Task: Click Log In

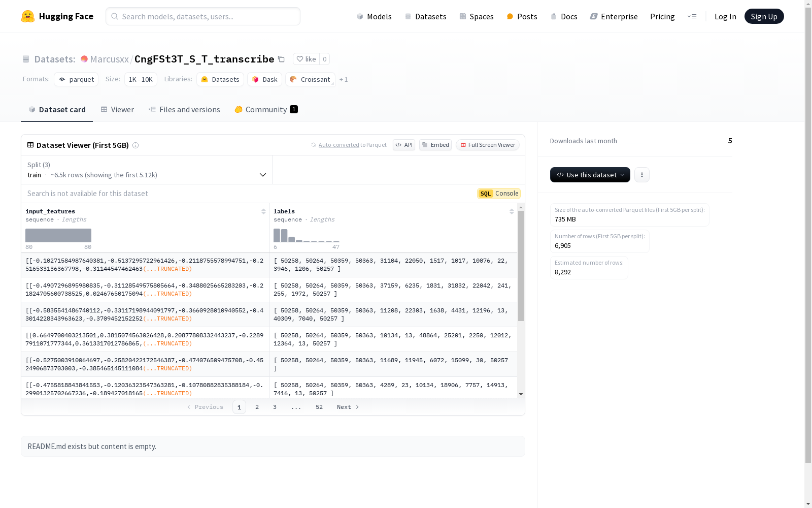Action: [725, 16]
